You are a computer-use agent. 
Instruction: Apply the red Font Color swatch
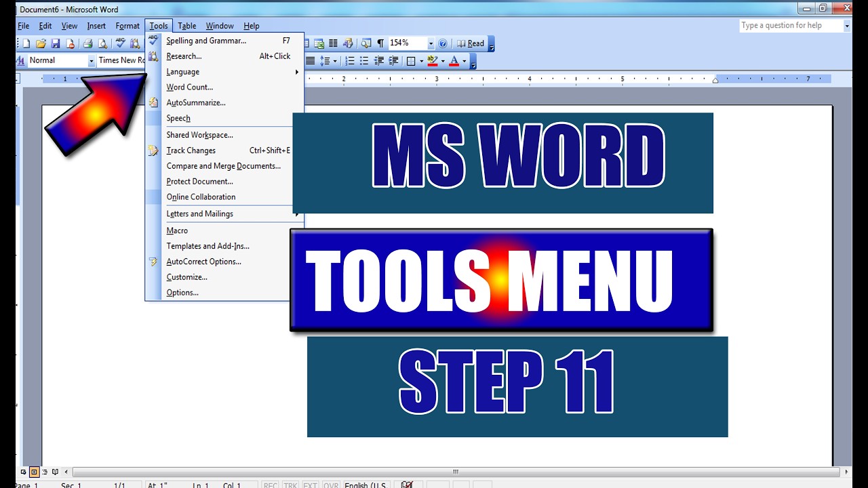(x=454, y=61)
